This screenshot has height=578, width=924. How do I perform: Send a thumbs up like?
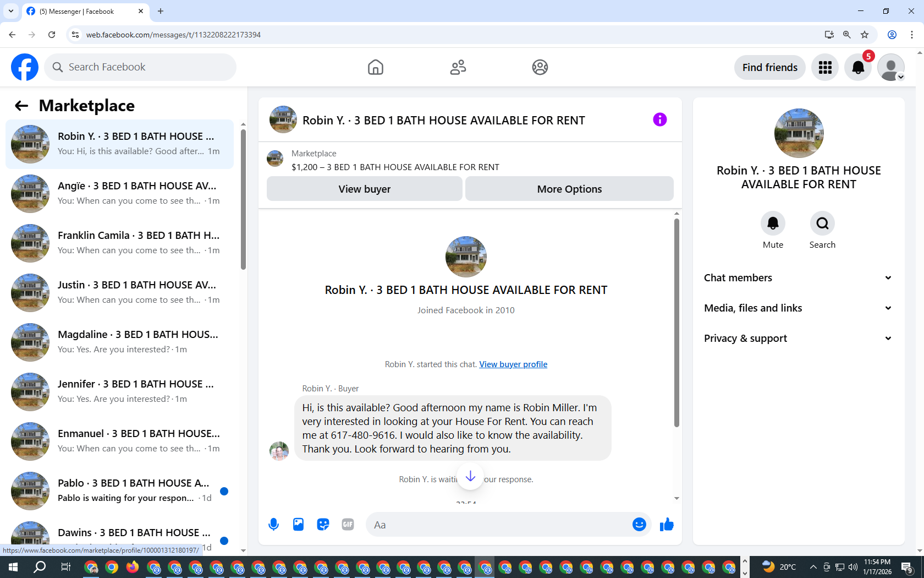667,525
